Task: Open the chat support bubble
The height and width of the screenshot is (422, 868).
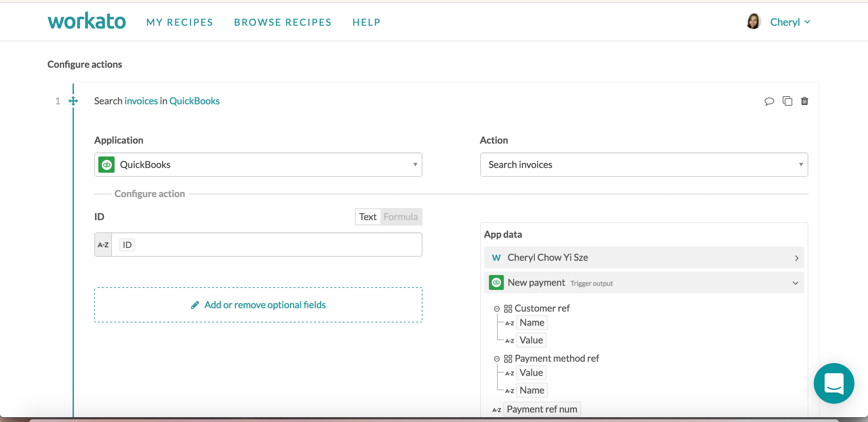Action: pos(834,383)
